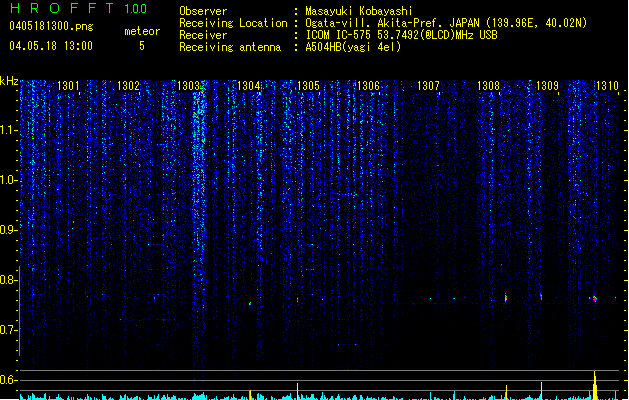629x400 pixels.
Task: Click the meteor echo just before 1305
Action: (297, 299)
